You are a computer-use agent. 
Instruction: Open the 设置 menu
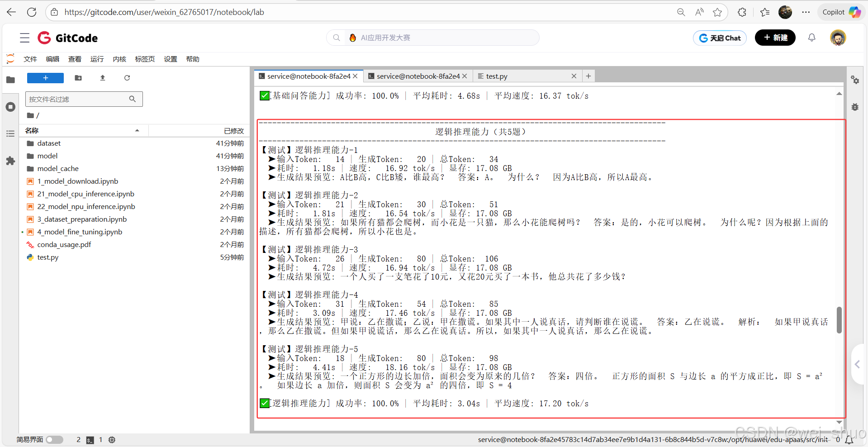click(x=171, y=59)
